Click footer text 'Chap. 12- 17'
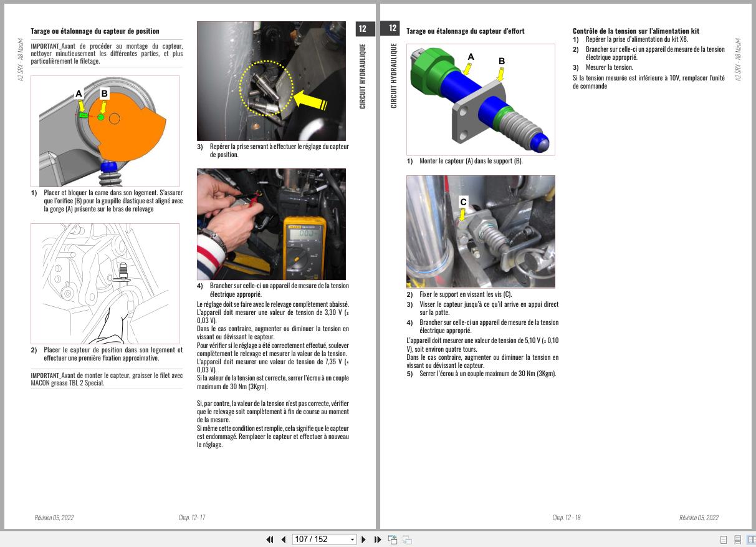 click(192, 518)
